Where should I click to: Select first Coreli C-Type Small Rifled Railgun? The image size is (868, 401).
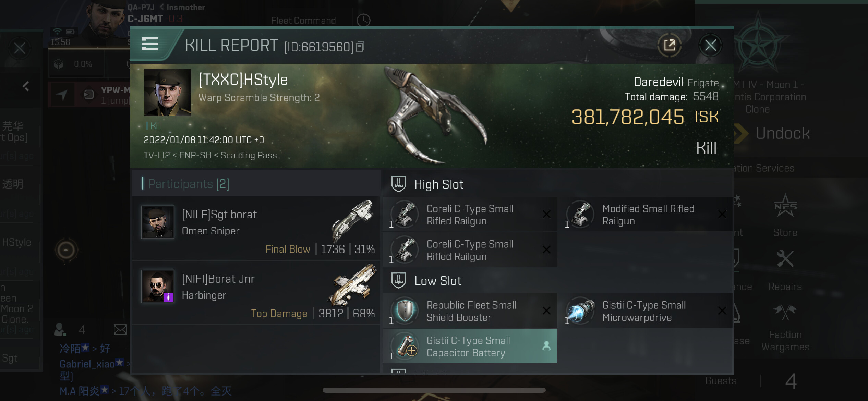(x=470, y=215)
